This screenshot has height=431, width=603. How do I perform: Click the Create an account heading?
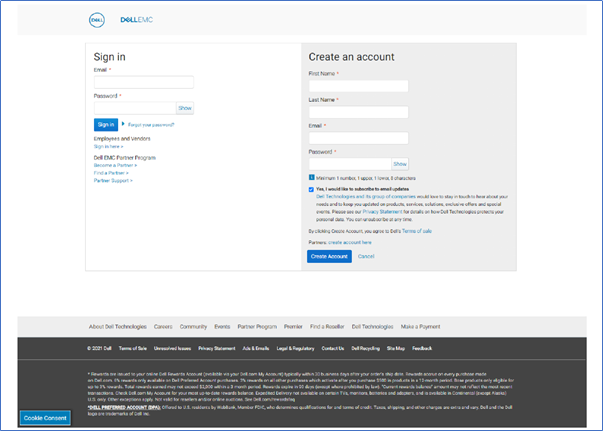351,57
